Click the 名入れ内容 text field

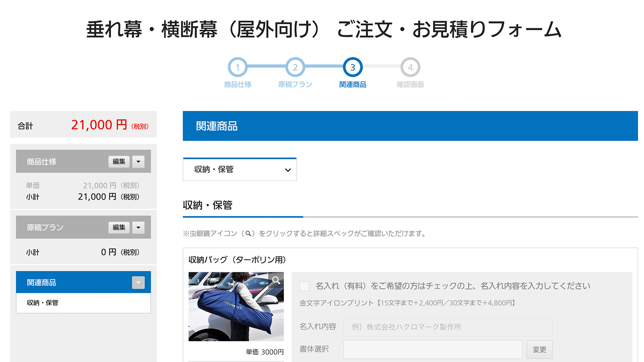[x=448, y=327]
